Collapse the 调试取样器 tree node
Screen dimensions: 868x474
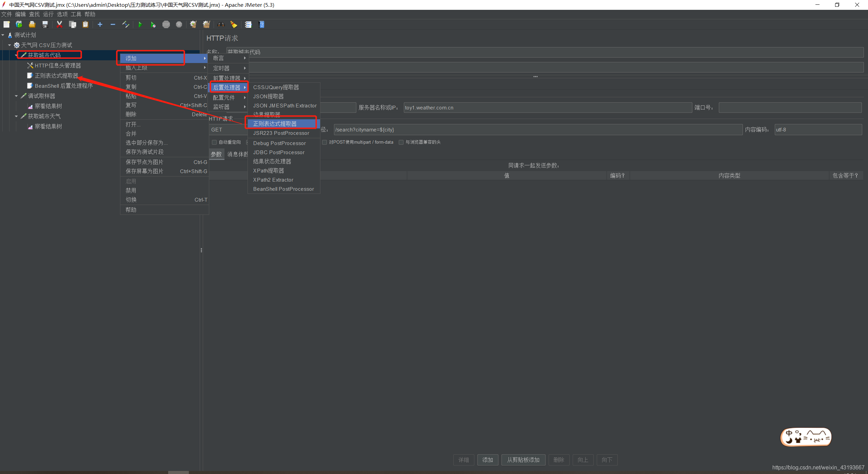pyautogui.click(x=16, y=96)
